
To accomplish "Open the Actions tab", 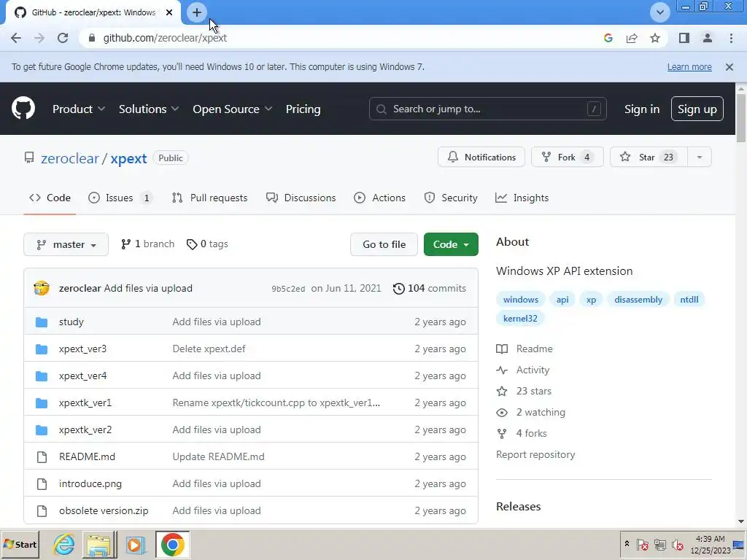I will click(x=379, y=198).
